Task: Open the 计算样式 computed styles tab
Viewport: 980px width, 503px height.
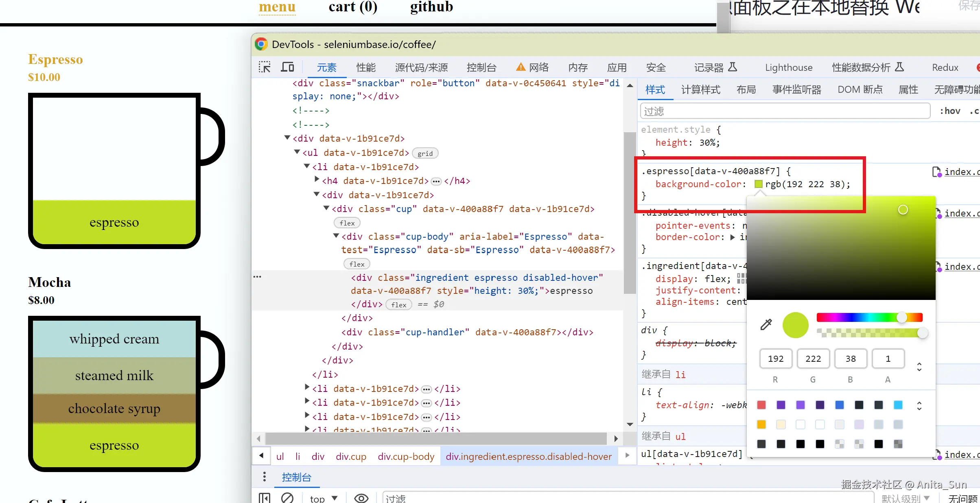Action: (x=700, y=90)
